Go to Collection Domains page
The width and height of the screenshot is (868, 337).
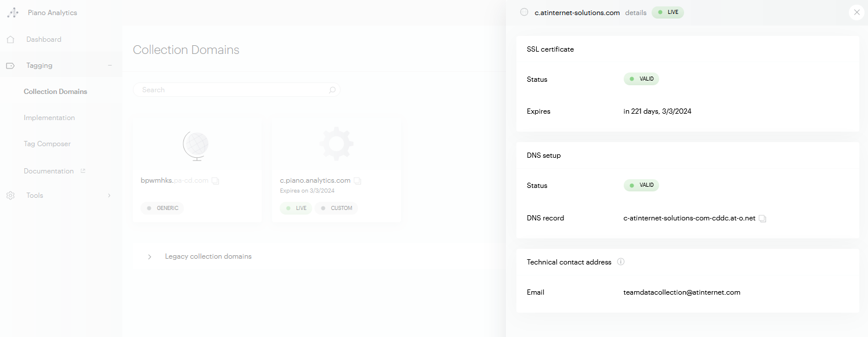55,92
